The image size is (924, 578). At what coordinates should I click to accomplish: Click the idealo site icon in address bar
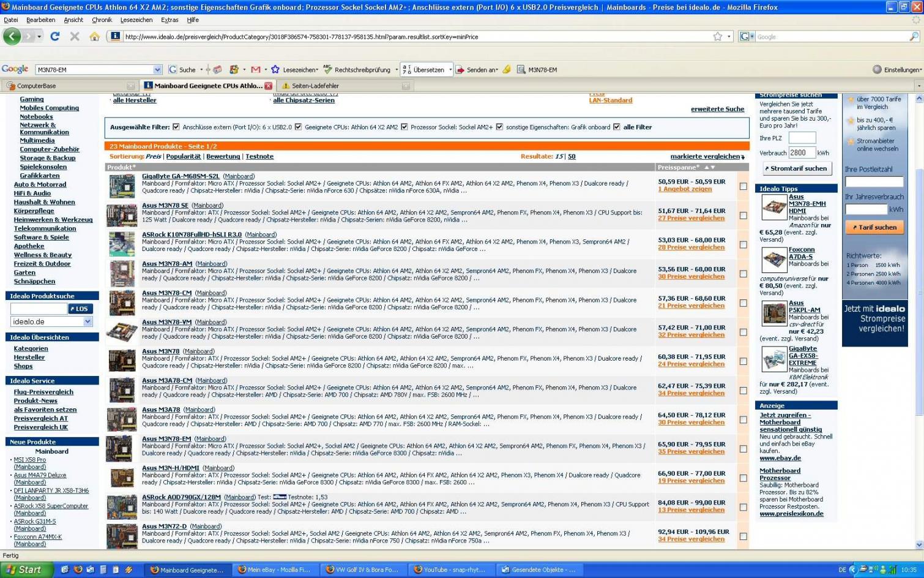pyautogui.click(x=114, y=37)
